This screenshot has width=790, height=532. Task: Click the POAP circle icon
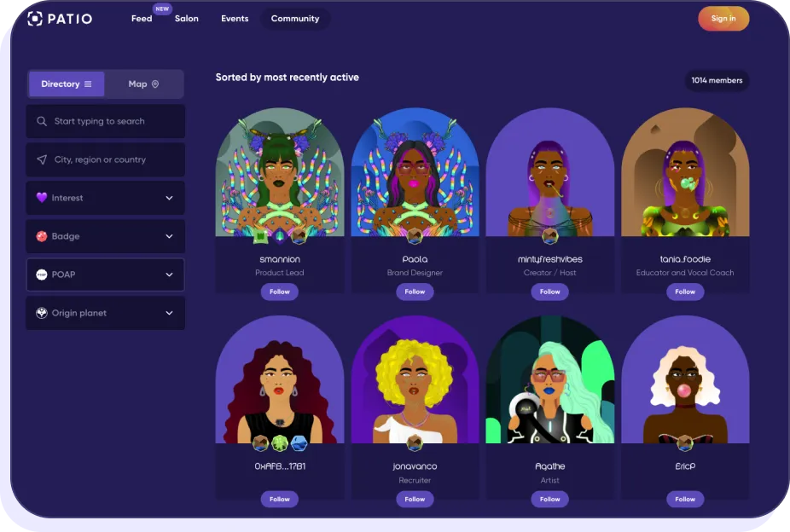click(x=42, y=275)
